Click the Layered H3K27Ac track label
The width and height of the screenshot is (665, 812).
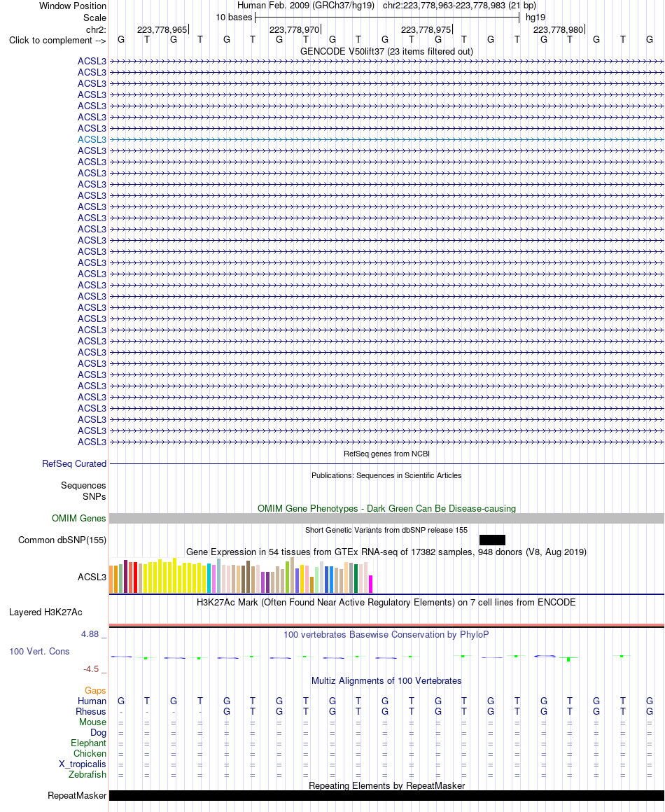pyautogui.click(x=45, y=612)
